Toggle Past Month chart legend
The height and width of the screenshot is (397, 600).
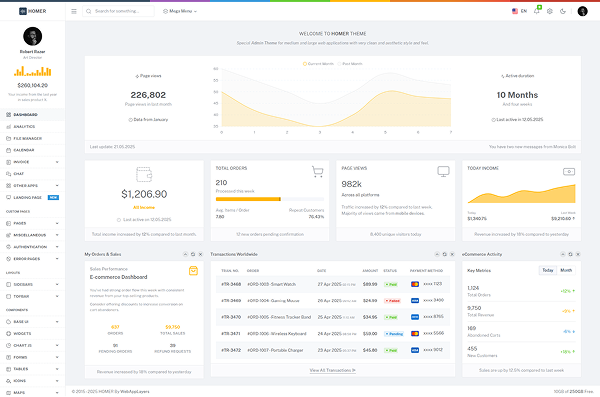point(350,64)
